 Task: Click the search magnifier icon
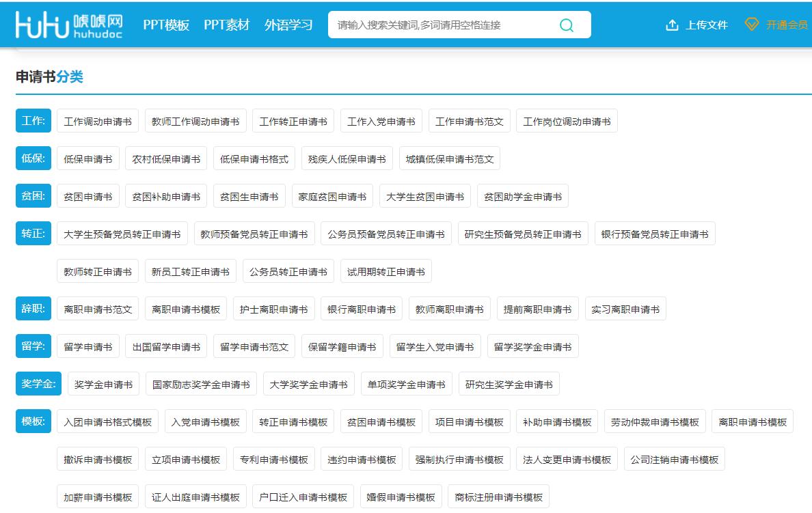pyautogui.click(x=567, y=25)
